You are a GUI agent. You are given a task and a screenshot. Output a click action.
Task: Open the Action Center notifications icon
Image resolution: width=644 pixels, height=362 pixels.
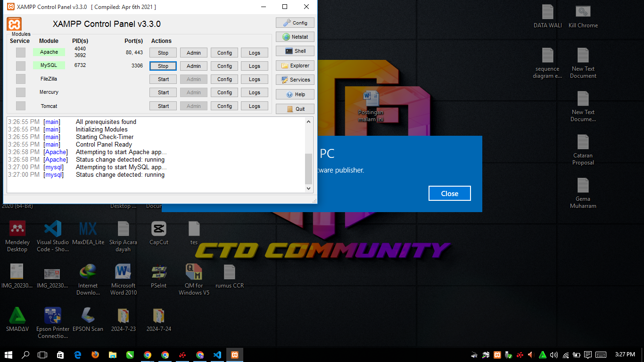tap(588, 355)
